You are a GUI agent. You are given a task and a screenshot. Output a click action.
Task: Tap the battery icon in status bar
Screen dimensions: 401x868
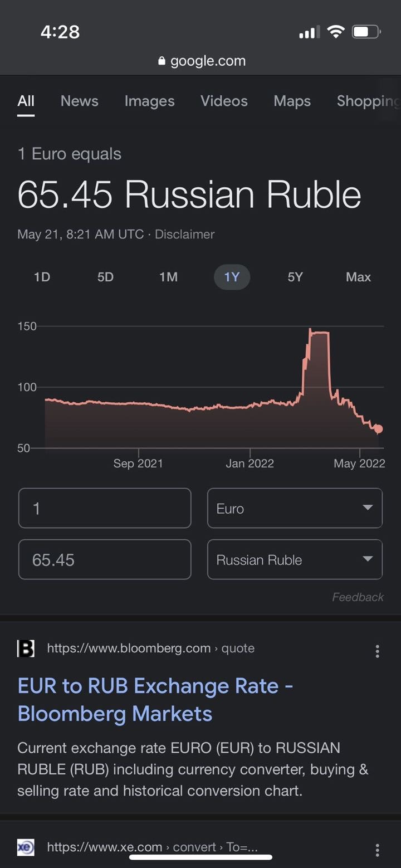click(366, 32)
